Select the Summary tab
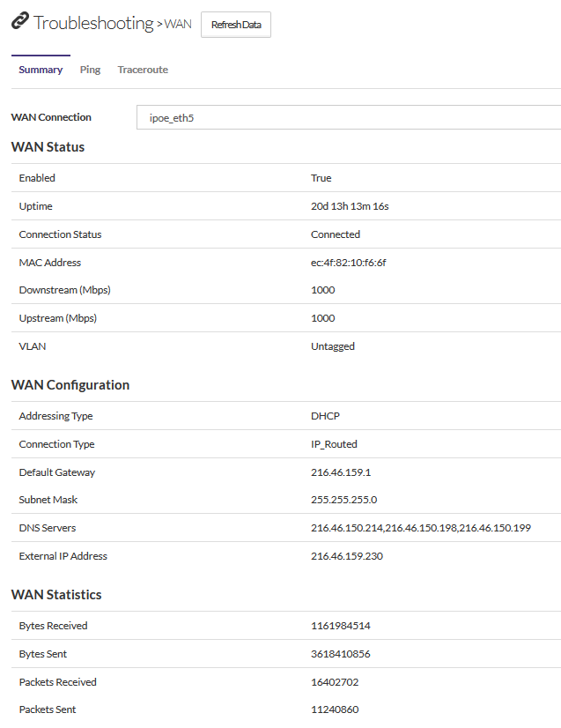Image resolution: width=561 pixels, height=728 pixels. 41,70
